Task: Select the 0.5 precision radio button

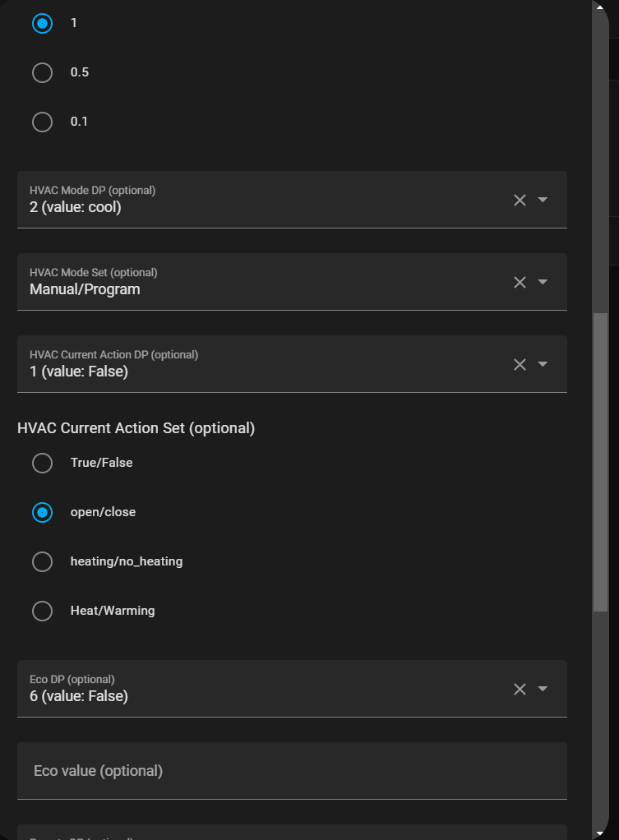Action: click(42, 72)
